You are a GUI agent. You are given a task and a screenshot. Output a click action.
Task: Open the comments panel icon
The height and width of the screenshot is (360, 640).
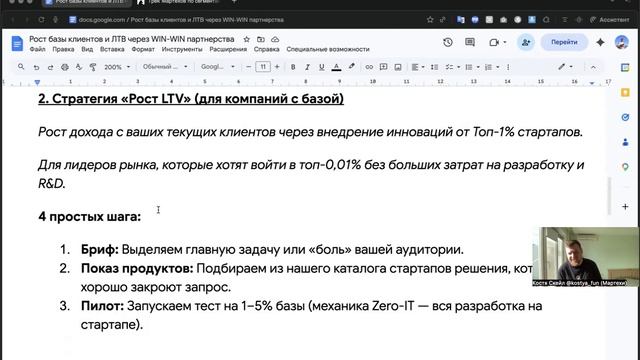[470, 42]
